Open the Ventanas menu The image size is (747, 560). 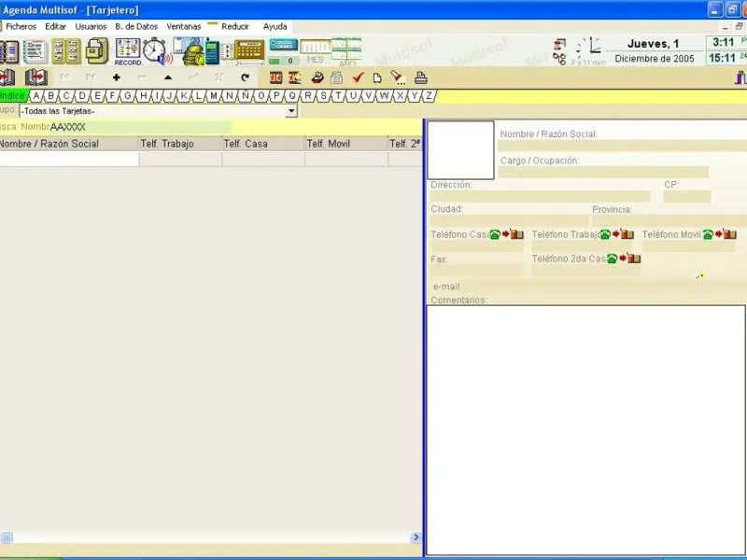coord(184,27)
